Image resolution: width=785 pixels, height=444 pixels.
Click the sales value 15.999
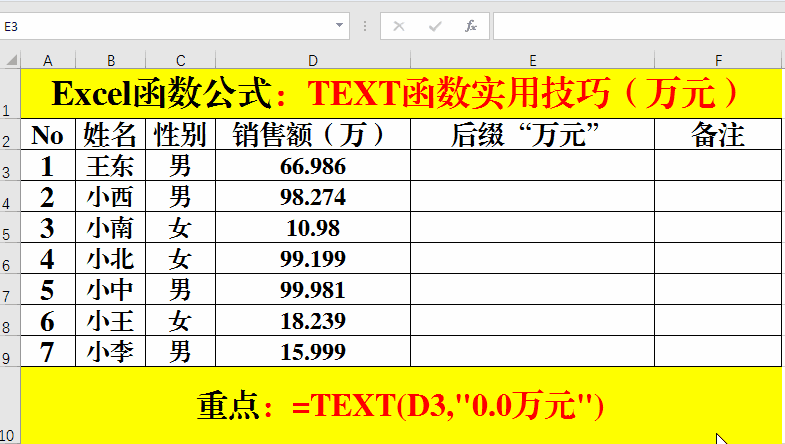tap(313, 351)
